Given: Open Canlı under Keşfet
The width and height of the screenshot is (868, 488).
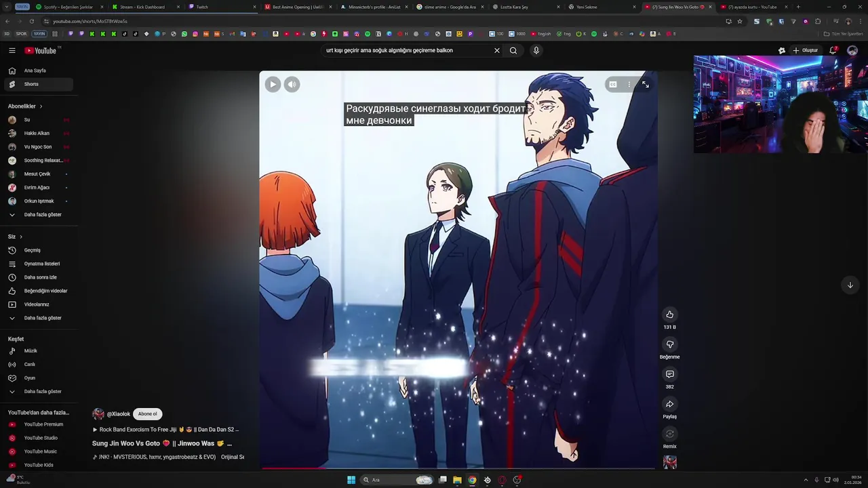Looking at the screenshot, I should (x=37, y=365).
